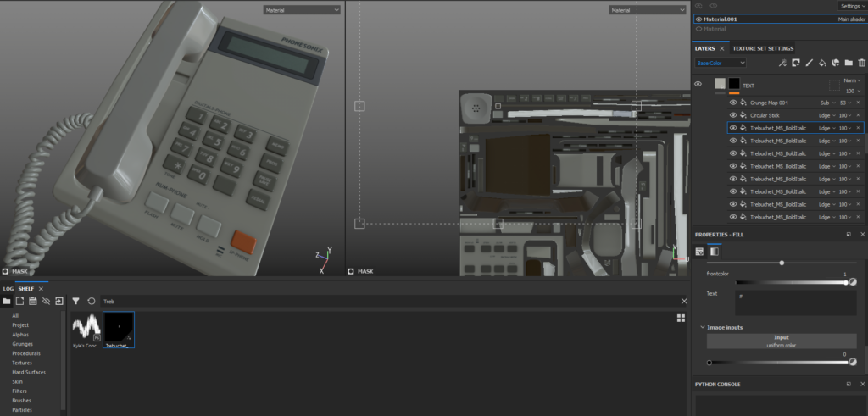
Task: Click the frontcolor gradient slider
Action: pos(791,282)
